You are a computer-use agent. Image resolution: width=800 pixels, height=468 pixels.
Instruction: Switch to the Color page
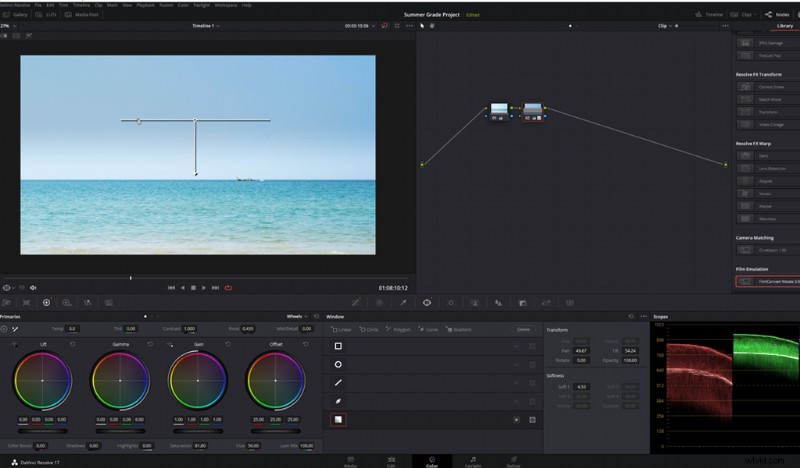tap(432, 461)
